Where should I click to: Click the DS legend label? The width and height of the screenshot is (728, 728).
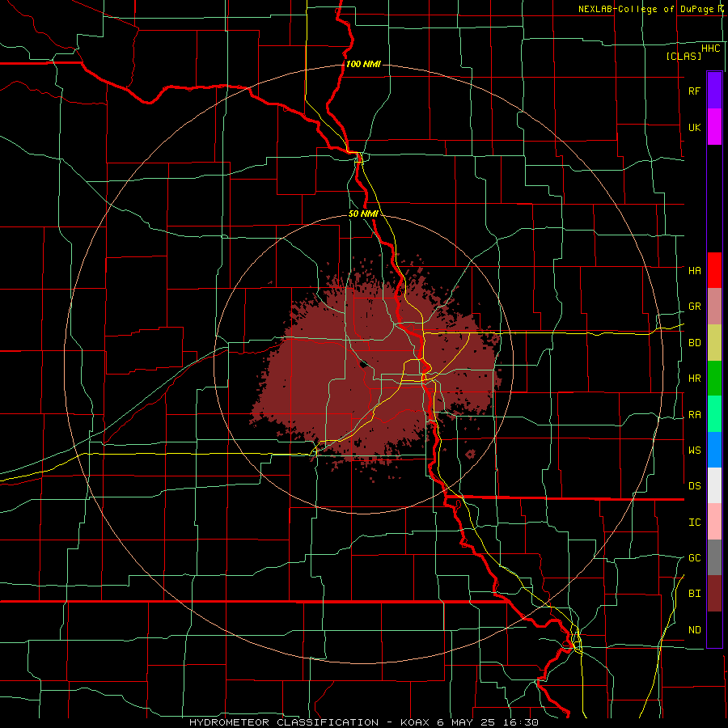(694, 485)
